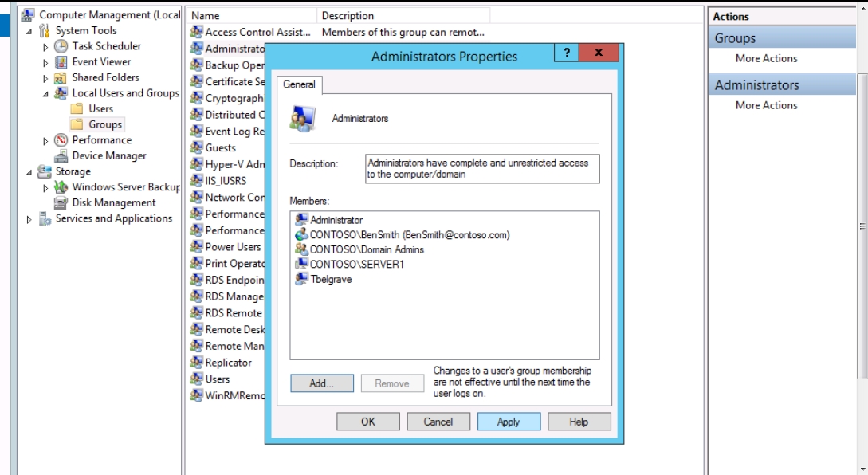Click the Add... button
The height and width of the screenshot is (475, 868).
[x=321, y=383]
